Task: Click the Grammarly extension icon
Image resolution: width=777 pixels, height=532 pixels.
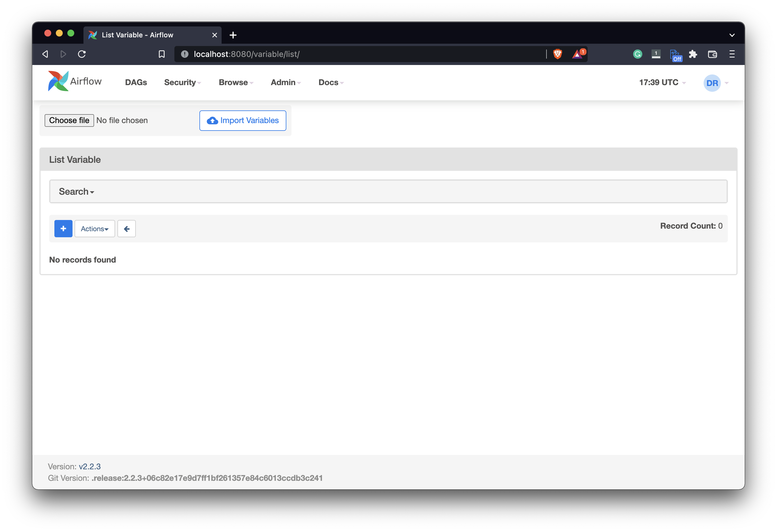Action: coord(637,54)
